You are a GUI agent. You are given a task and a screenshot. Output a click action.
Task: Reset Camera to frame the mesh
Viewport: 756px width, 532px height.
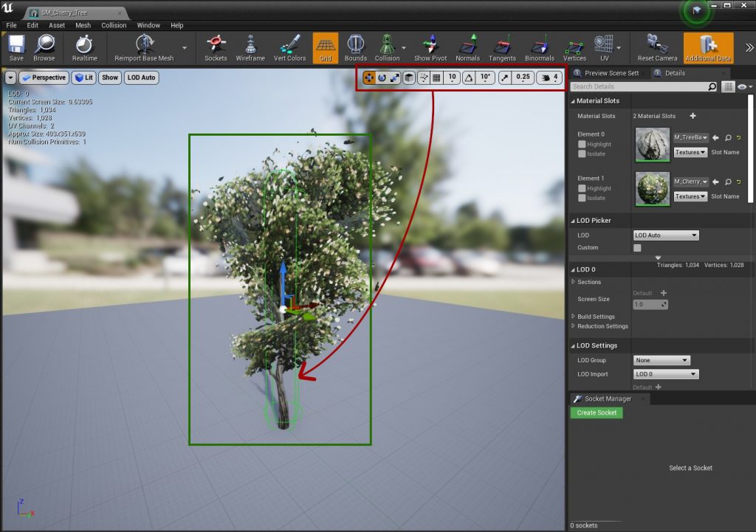(x=657, y=48)
